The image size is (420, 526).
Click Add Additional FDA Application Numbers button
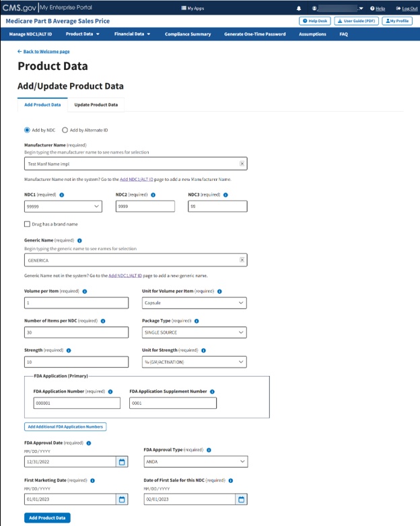[x=65, y=426]
